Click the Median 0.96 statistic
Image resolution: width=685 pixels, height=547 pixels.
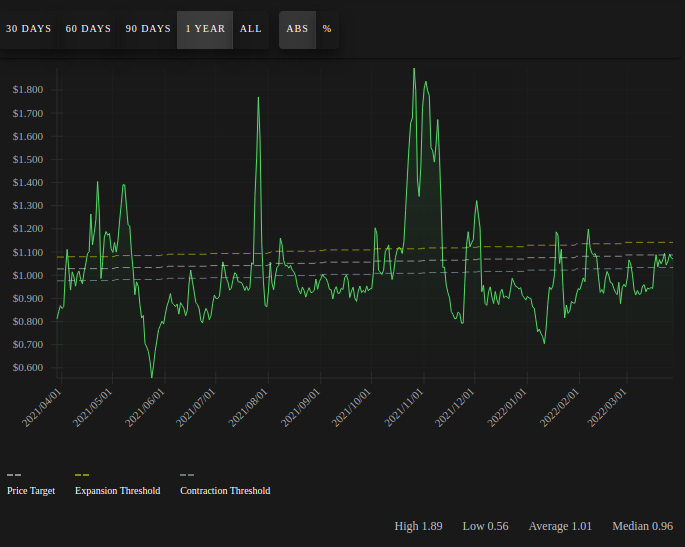(643, 526)
